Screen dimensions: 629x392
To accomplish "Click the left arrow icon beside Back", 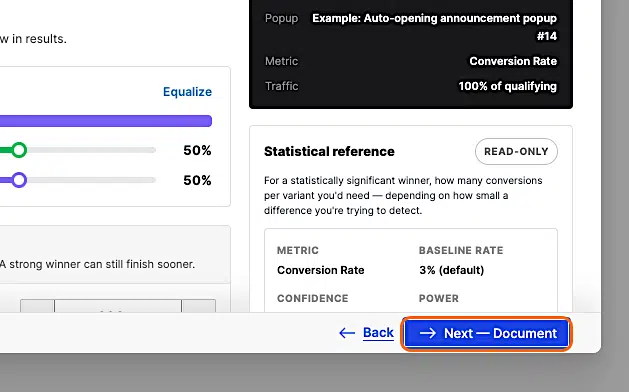I will coord(347,333).
